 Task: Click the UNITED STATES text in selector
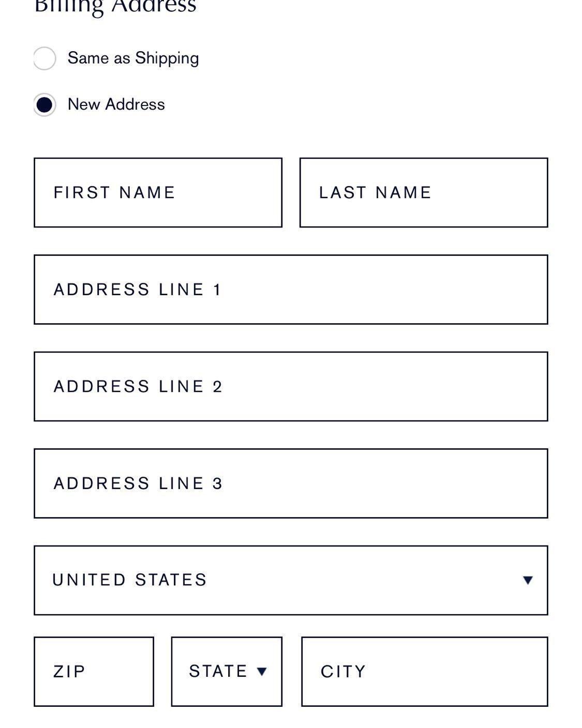[129, 580]
